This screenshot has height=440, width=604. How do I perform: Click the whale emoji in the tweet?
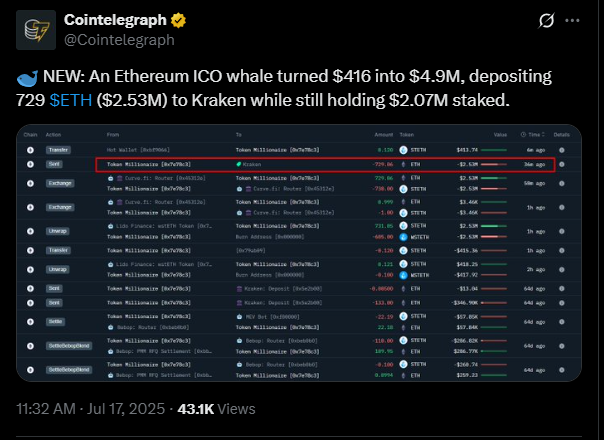click(27, 77)
